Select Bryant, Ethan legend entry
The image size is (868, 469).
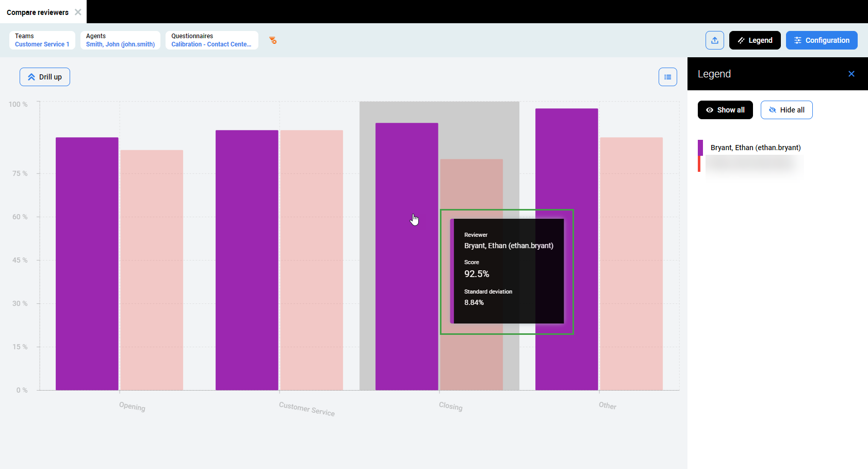(x=755, y=148)
